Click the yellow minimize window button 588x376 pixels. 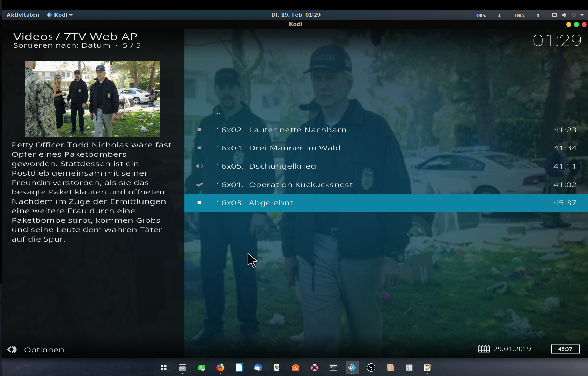click(x=569, y=24)
